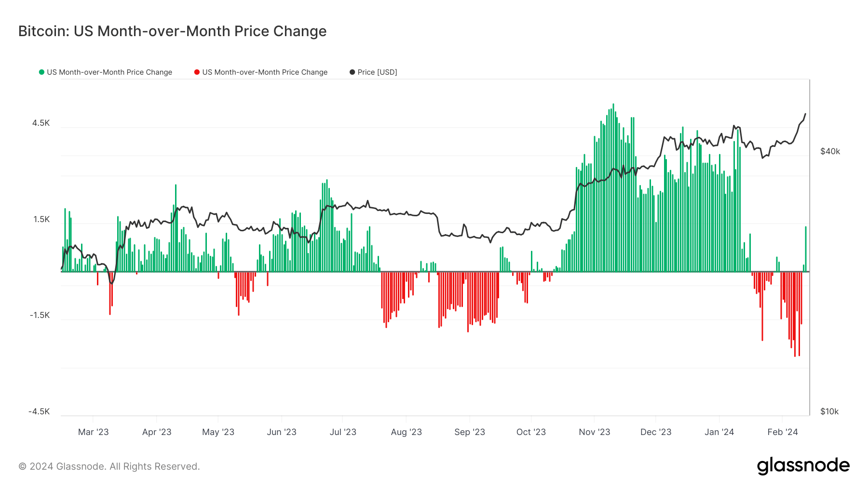Image resolution: width=868 pixels, height=488 pixels.
Task: Click the Jan '24 date label
Action: 719,432
